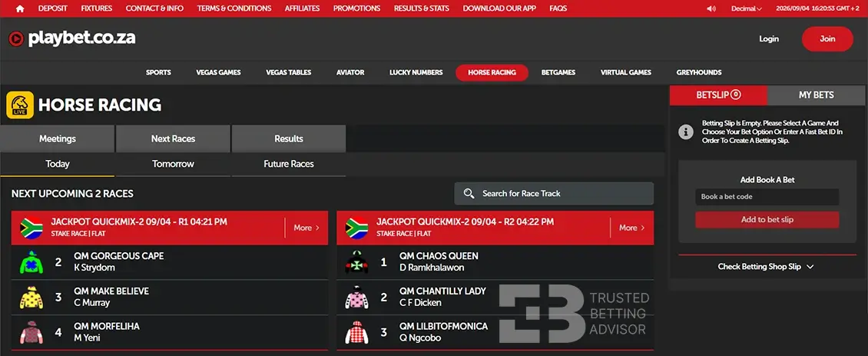This screenshot has width=868, height=356.
Task: Switch to the My Bets tab
Action: pyautogui.click(x=816, y=95)
